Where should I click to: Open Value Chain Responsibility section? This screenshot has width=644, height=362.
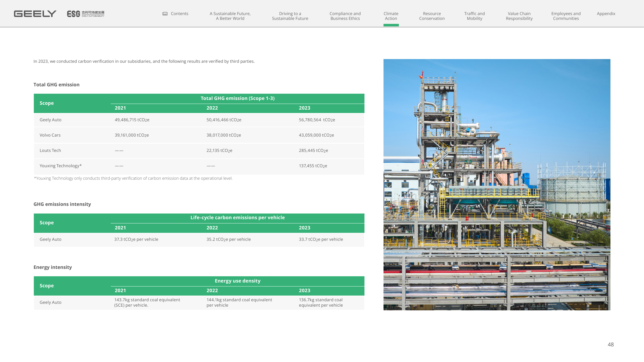pos(519,16)
